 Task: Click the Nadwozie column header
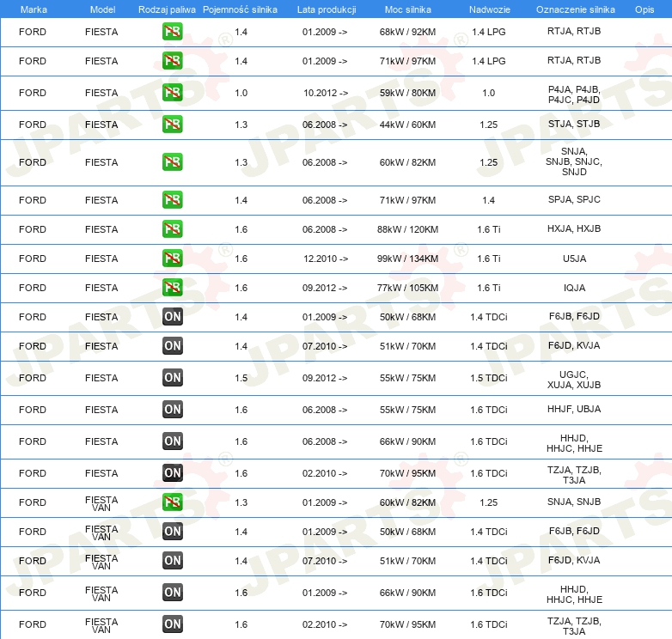(490, 9)
